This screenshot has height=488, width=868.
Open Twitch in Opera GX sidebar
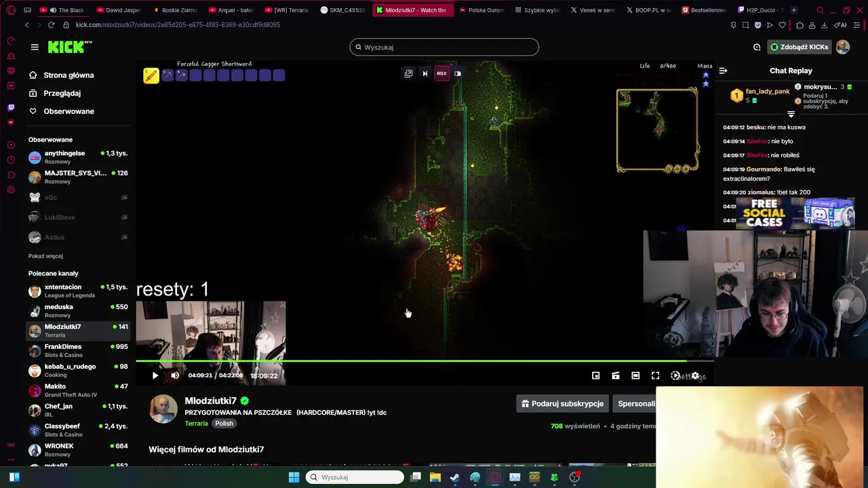(x=11, y=108)
